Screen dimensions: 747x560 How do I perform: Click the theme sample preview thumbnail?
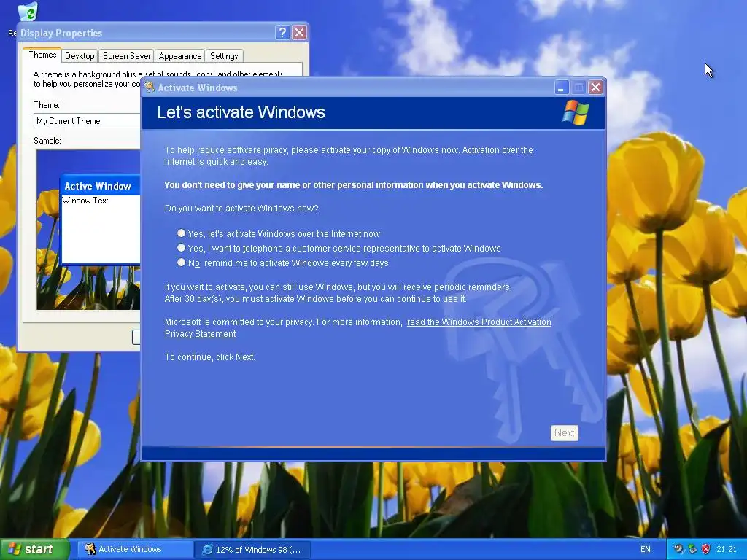(x=88, y=230)
